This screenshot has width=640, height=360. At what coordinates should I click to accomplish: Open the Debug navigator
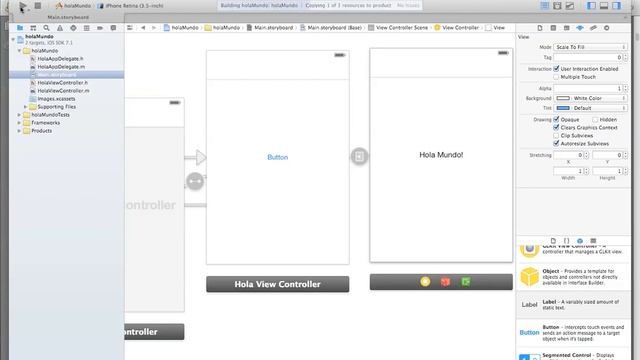pyautogui.click(x=87, y=28)
